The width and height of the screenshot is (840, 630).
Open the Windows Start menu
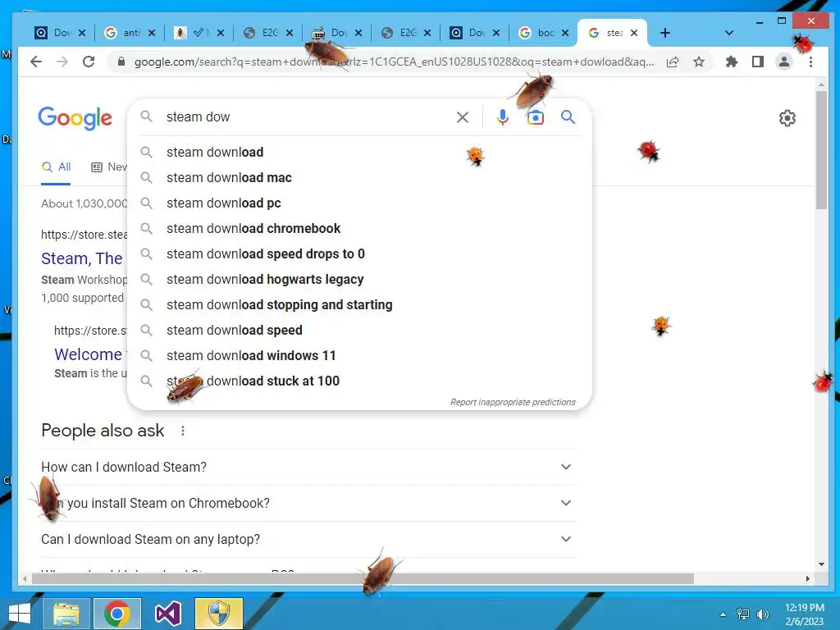(x=20, y=614)
